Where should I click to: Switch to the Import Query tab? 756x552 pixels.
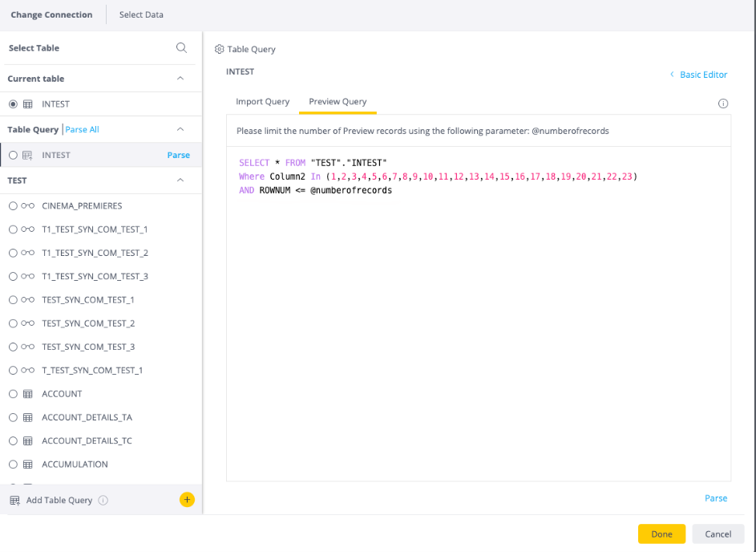pos(262,102)
